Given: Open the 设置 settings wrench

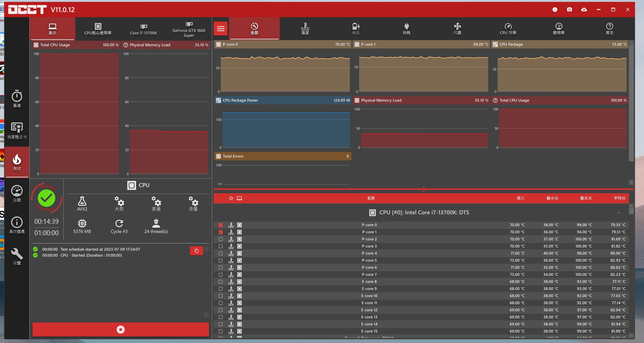Looking at the screenshot, I should tap(17, 256).
